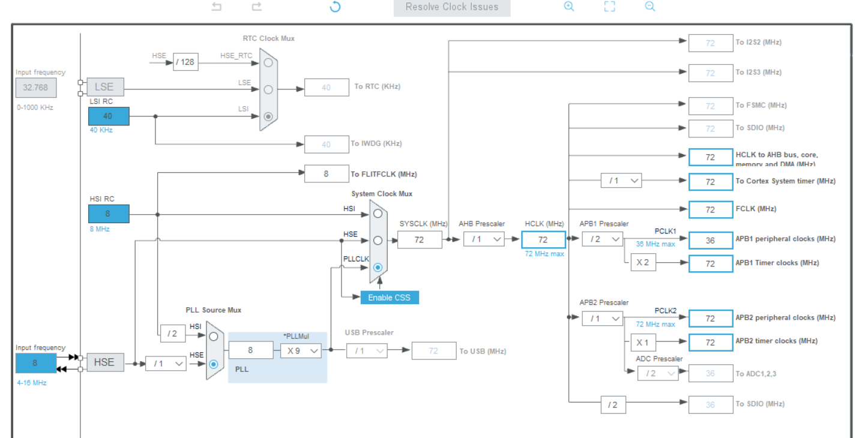Image resolution: width=868 pixels, height=438 pixels.
Task: Open the AHB Prescaler dropdown
Action: point(483,239)
